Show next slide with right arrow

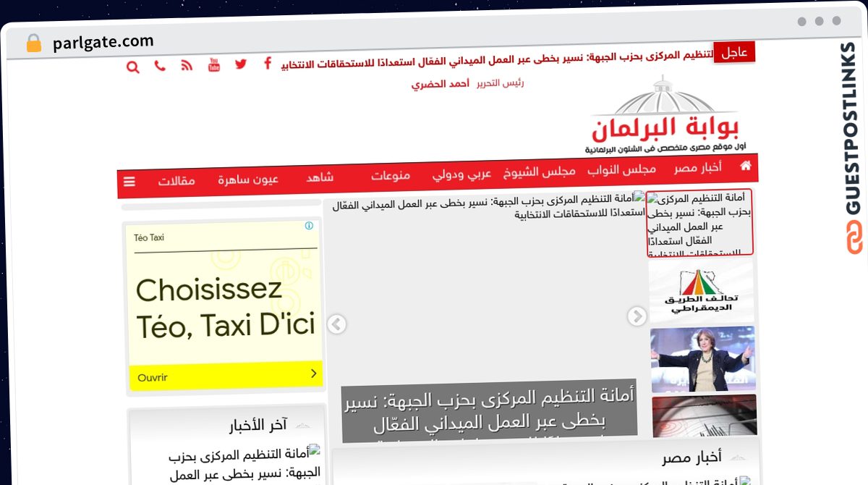coord(637,316)
